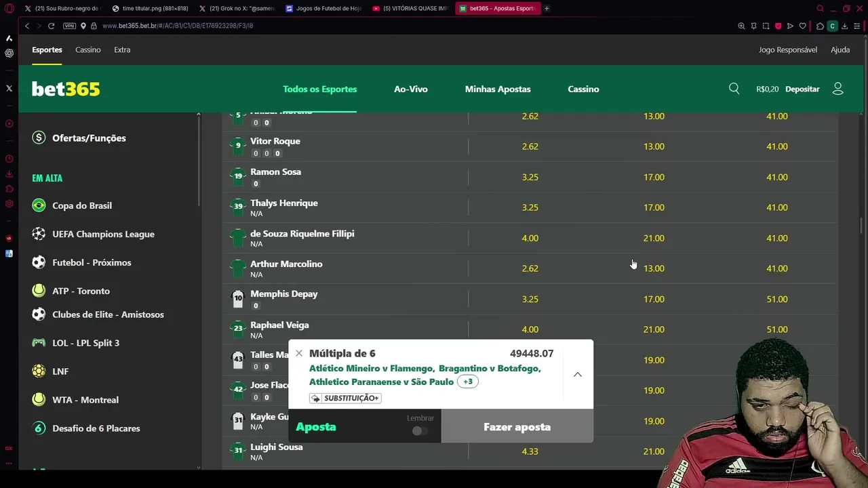The width and height of the screenshot is (868, 488).
Task: Bookmark page with the heart icon
Action: (x=803, y=26)
